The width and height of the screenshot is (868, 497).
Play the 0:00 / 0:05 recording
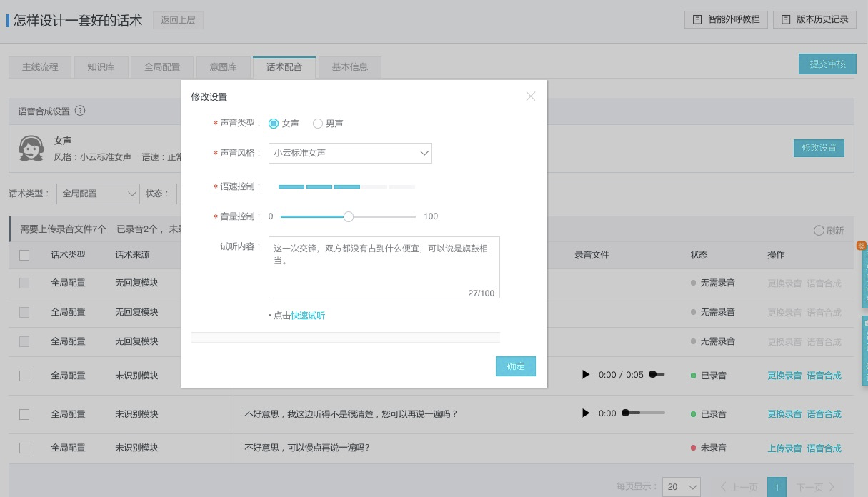[586, 375]
